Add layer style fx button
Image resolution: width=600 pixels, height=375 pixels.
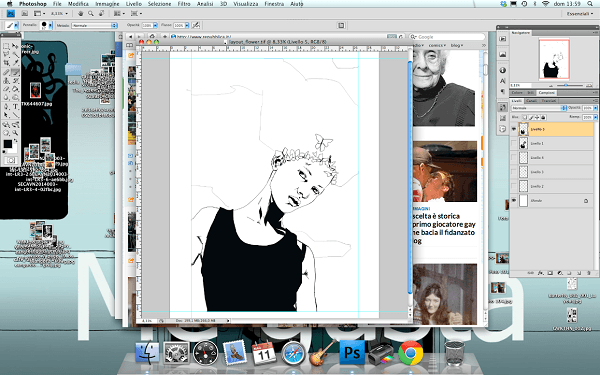pos(540,273)
